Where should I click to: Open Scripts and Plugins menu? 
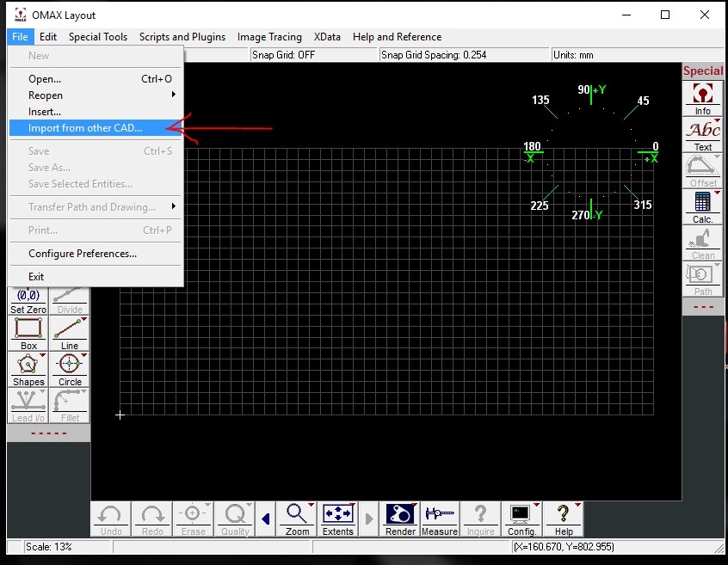click(182, 37)
